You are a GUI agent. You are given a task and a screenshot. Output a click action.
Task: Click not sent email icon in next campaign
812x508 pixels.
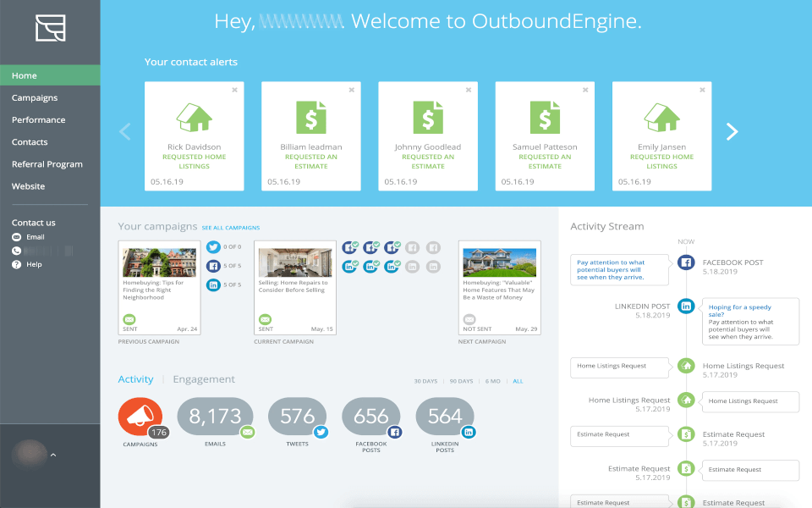click(469, 319)
